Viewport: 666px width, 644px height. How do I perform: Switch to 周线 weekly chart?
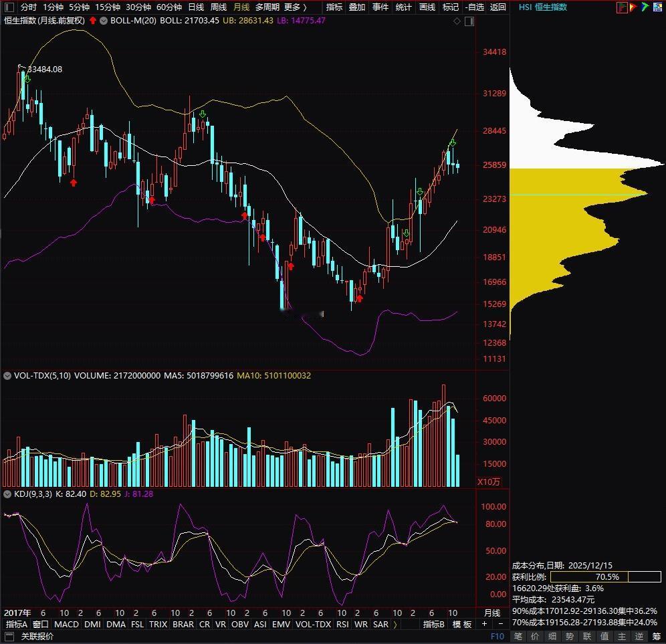(x=218, y=7)
